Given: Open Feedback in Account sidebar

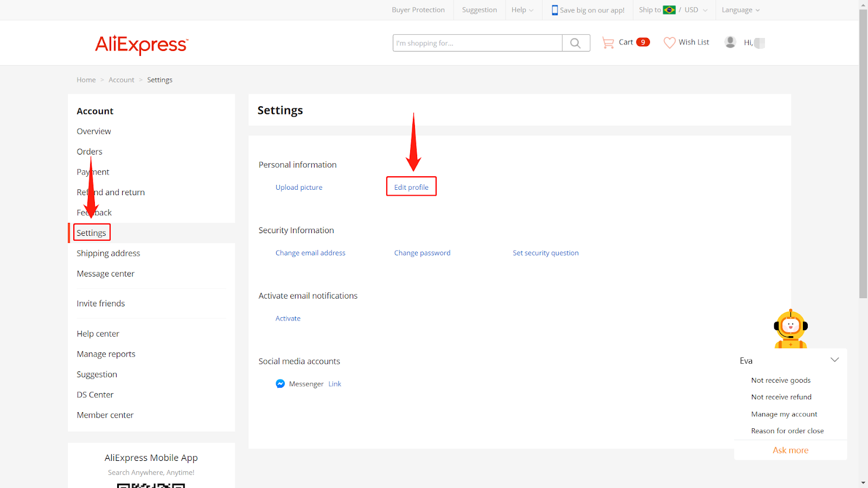Looking at the screenshot, I should (x=94, y=213).
